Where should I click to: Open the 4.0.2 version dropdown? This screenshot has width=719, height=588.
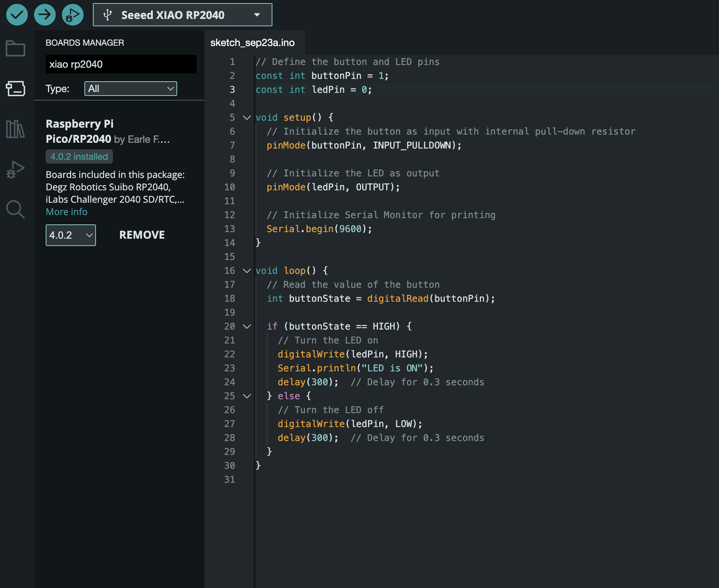[x=71, y=235]
